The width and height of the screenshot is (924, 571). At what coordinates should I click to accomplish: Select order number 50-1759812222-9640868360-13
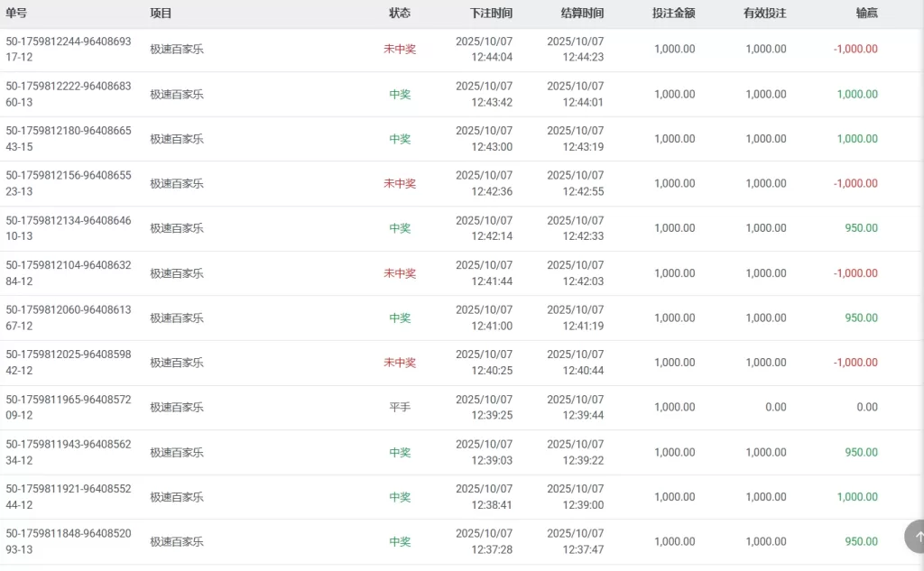68,94
